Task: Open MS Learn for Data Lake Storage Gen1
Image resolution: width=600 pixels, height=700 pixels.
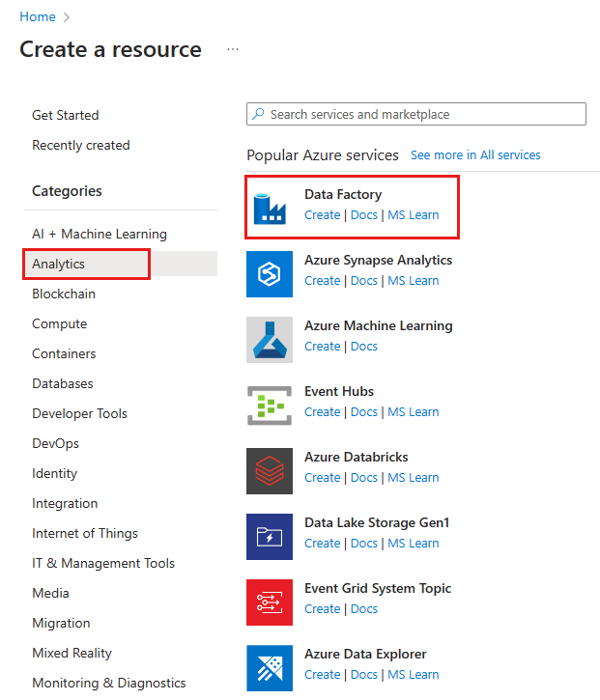Action: (x=413, y=543)
